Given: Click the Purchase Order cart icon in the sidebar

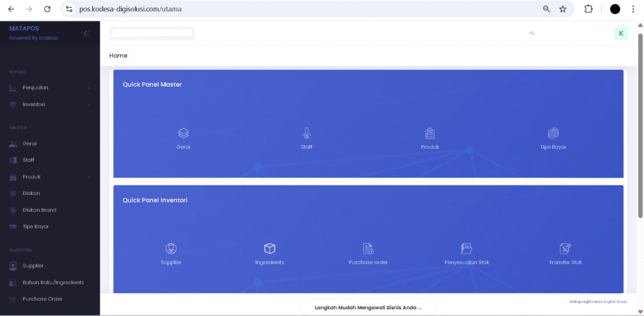Looking at the screenshot, I should point(13,299).
